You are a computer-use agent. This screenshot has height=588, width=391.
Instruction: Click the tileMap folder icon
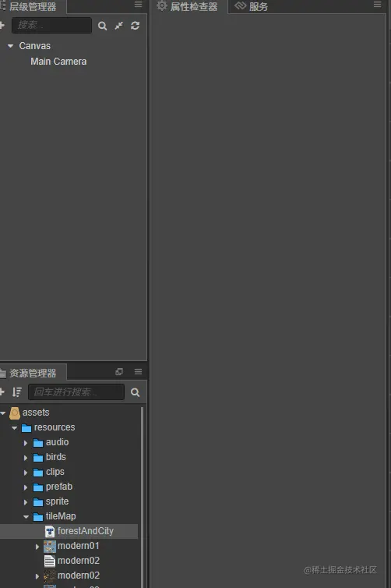point(38,517)
